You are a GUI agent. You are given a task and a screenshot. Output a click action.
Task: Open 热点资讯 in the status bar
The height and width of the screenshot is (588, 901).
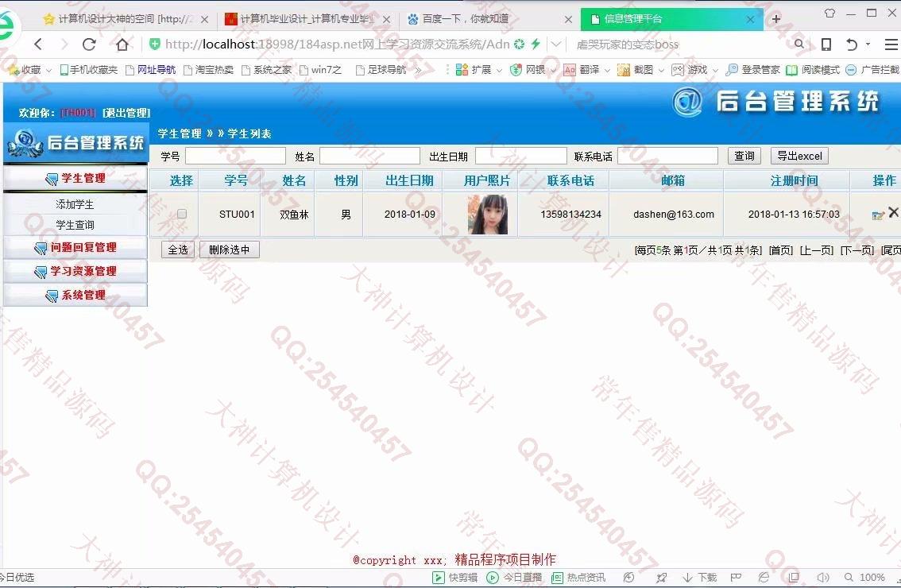pos(578,577)
